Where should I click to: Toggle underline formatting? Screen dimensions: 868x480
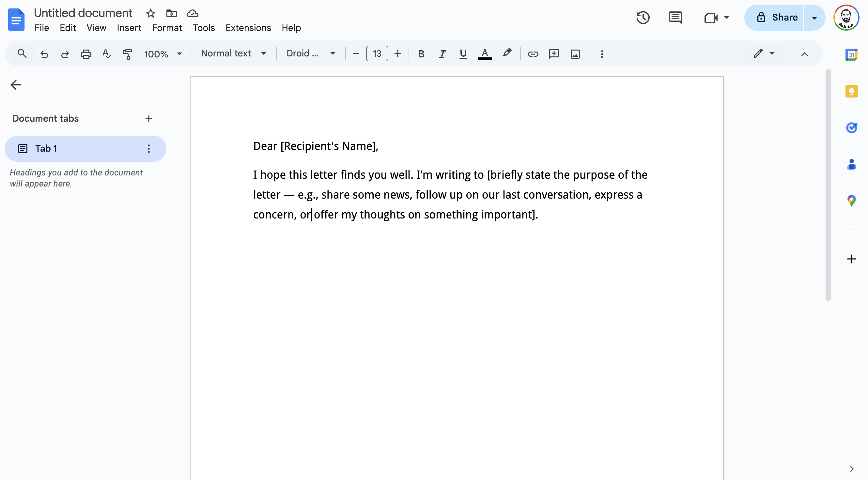pos(463,54)
